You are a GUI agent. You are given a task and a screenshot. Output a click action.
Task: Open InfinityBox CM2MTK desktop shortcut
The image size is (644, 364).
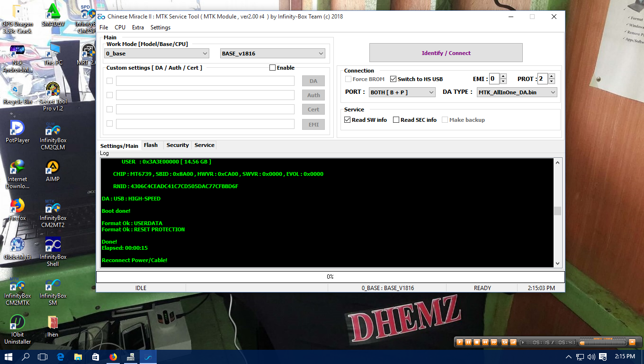point(18,291)
